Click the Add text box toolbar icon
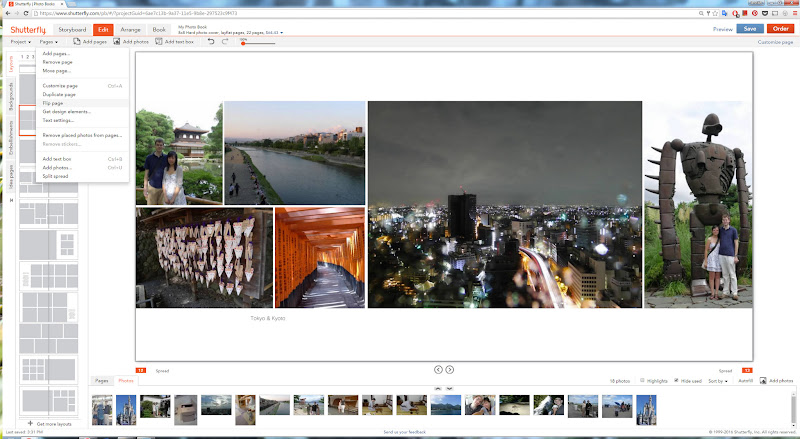 pyautogui.click(x=159, y=41)
